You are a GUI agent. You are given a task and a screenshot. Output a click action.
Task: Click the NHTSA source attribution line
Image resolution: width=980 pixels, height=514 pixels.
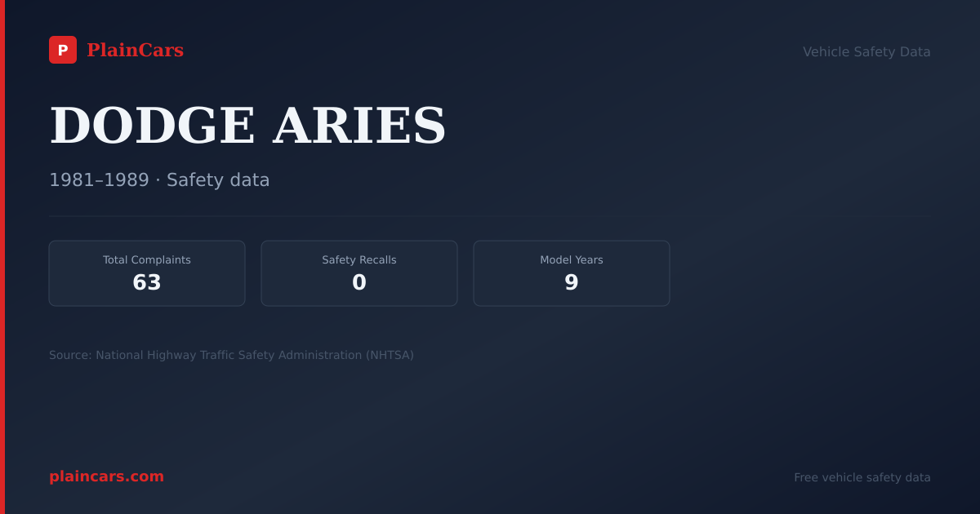click(x=231, y=355)
